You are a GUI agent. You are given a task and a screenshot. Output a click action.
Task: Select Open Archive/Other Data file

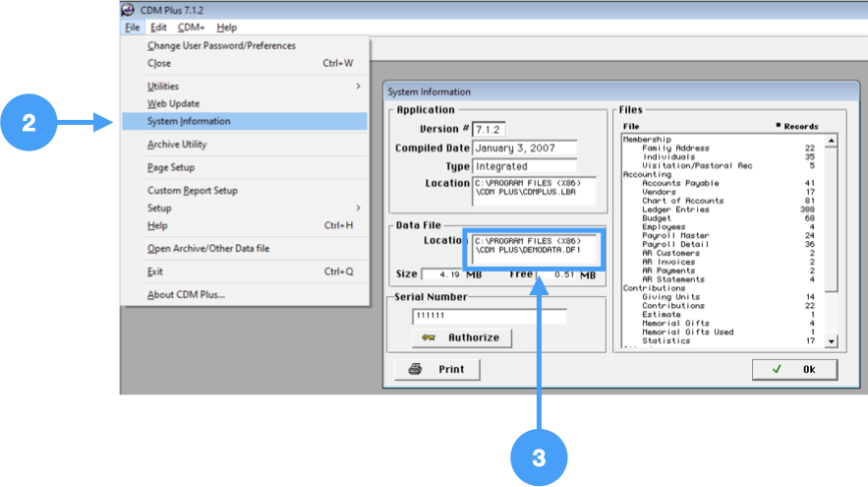208,249
